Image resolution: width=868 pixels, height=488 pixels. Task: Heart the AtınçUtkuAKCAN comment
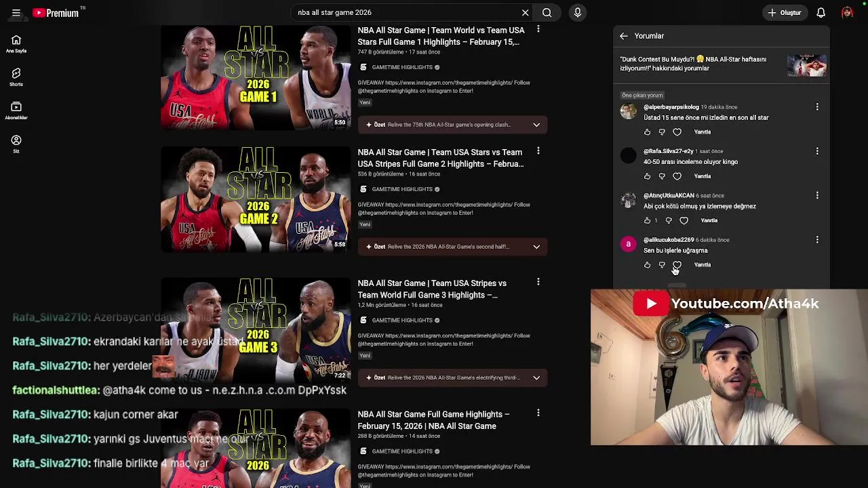(x=684, y=220)
